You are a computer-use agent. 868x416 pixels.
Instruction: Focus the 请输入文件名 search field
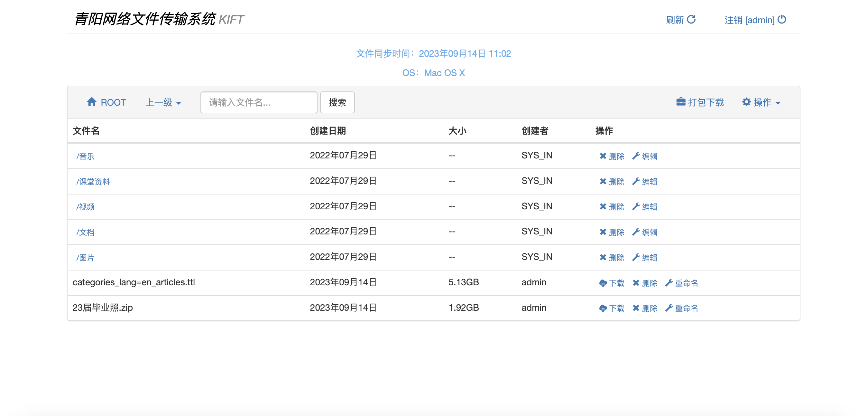tap(258, 102)
